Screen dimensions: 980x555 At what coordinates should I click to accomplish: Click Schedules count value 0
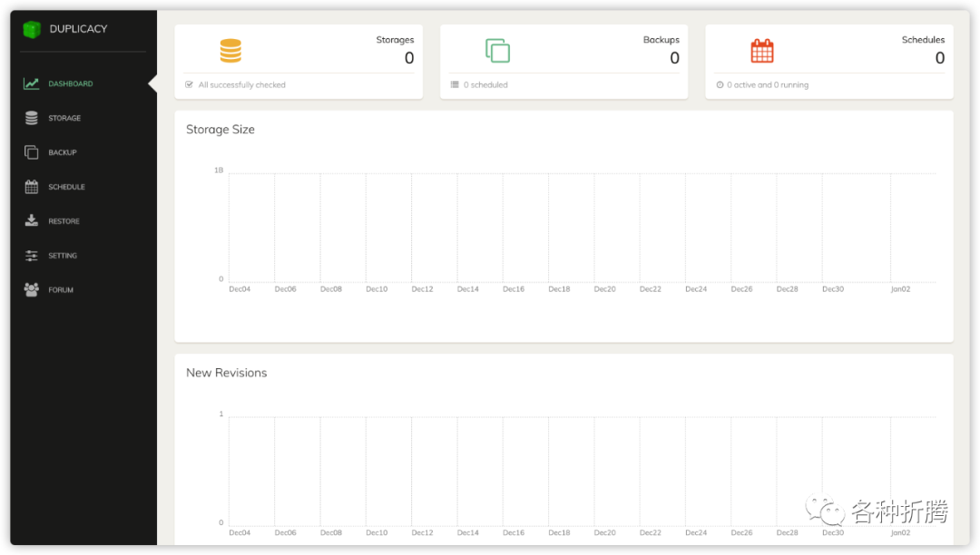pyautogui.click(x=940, y=58)
